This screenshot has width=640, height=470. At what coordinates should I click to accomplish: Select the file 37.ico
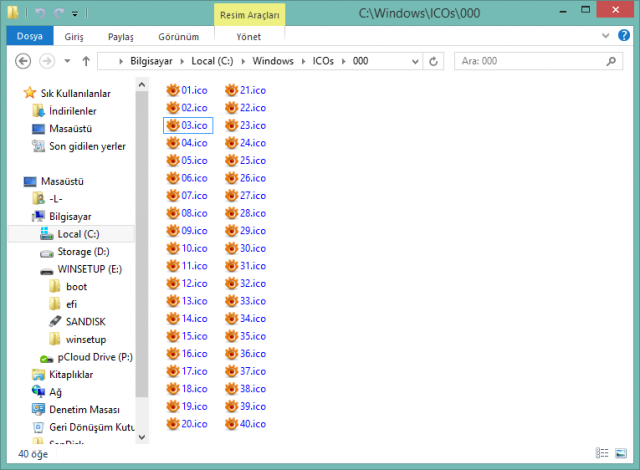click(245, 371)
